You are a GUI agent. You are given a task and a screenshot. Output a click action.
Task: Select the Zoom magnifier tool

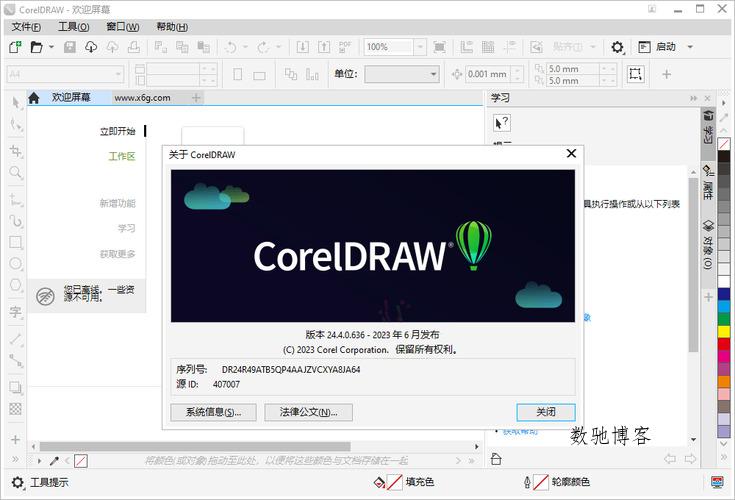click(16, 173)
